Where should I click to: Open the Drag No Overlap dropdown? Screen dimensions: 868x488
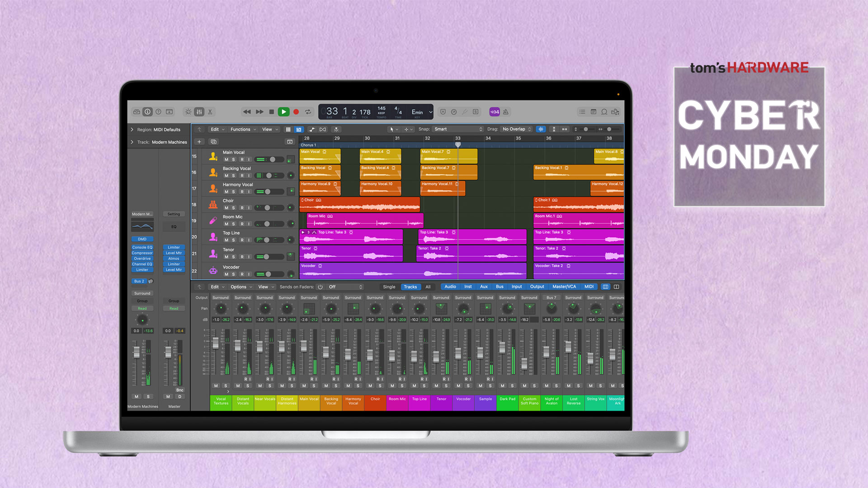(515, 129)
